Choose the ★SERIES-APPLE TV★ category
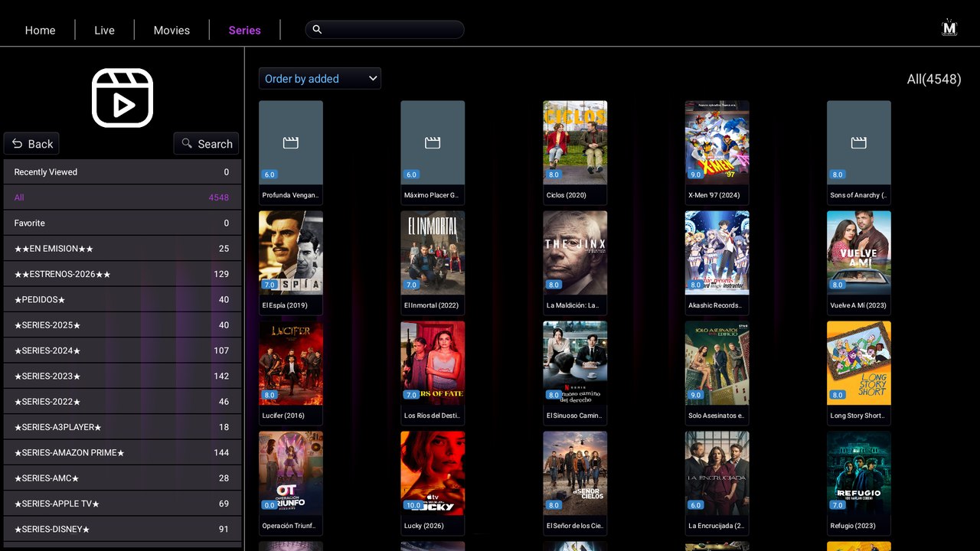The width and height of the screenshot is (980, 551). coord(122,504)
